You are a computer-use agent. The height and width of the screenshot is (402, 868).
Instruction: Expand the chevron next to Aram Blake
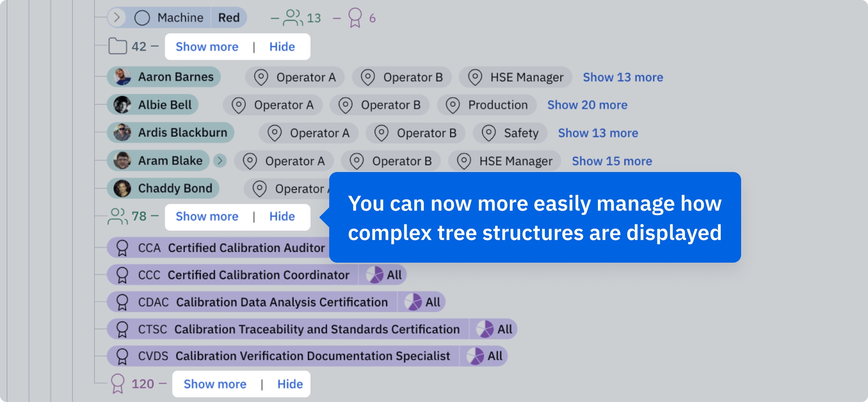[x=220, y=161]
